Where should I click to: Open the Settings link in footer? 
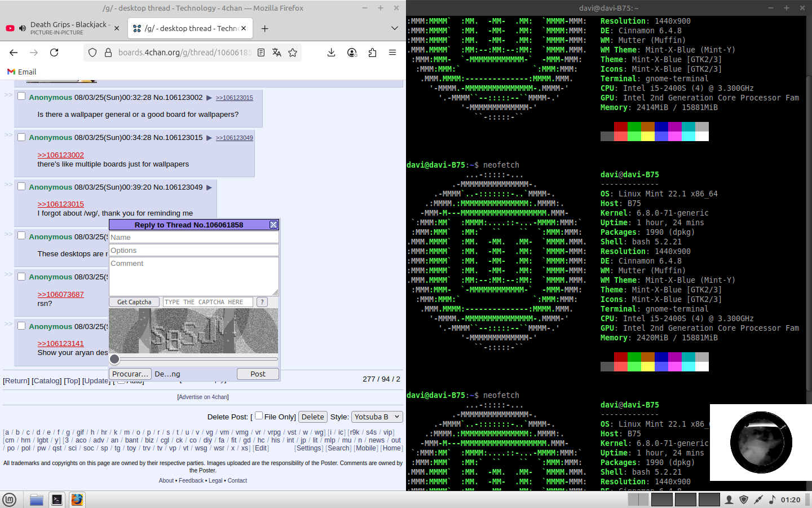coord(309,448)
